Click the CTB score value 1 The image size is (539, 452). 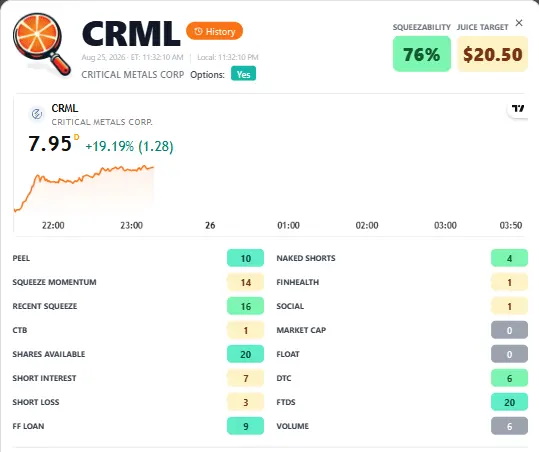[245, 330]
